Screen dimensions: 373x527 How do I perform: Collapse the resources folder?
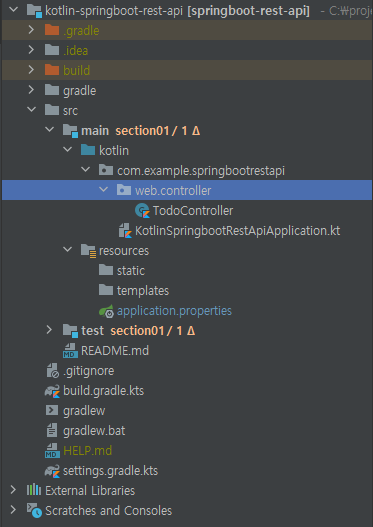click(68, 250)
